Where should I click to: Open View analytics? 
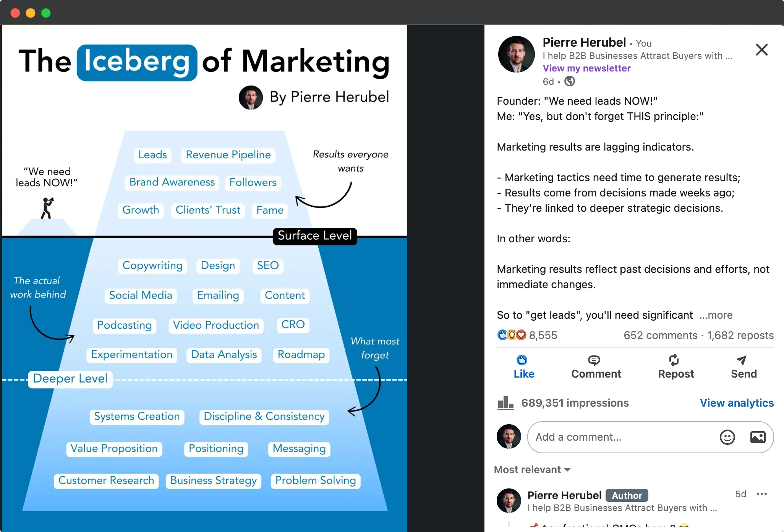pos(737,402)
